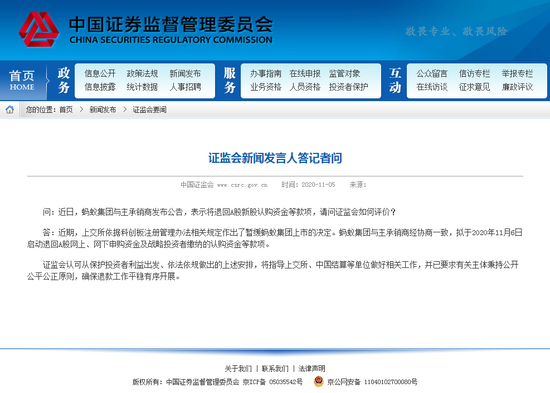Click the home icon in breadcrumb bar
Screen dimensions: 550x393
pyautogui.click(x=10, y=109)
